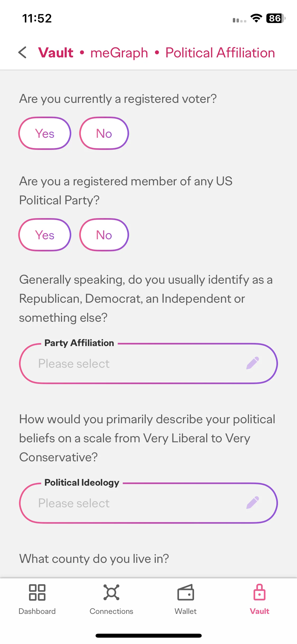297x644 pixels.
Task: Open the Party Affiliation dropdown
Action: click(148, 364)
